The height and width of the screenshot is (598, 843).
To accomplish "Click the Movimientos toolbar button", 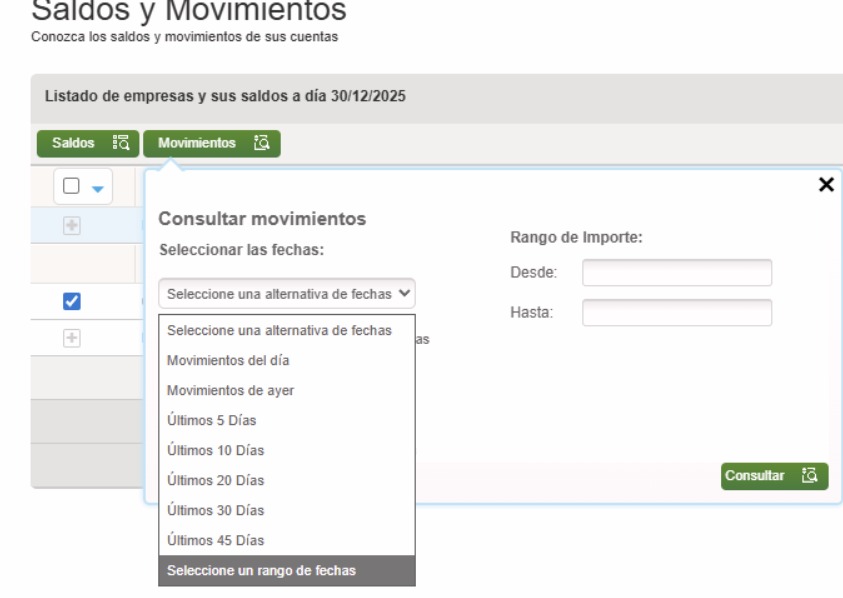I will coord(212,144).
